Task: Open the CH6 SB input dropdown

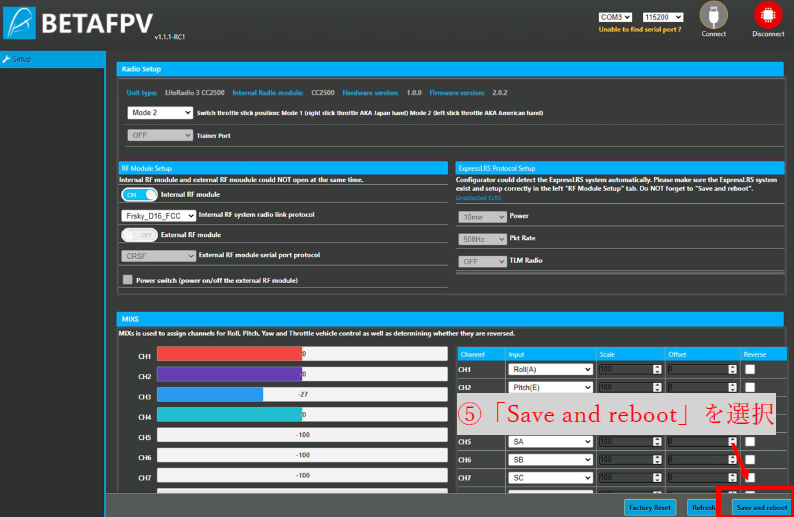Action: coord(550,459)
